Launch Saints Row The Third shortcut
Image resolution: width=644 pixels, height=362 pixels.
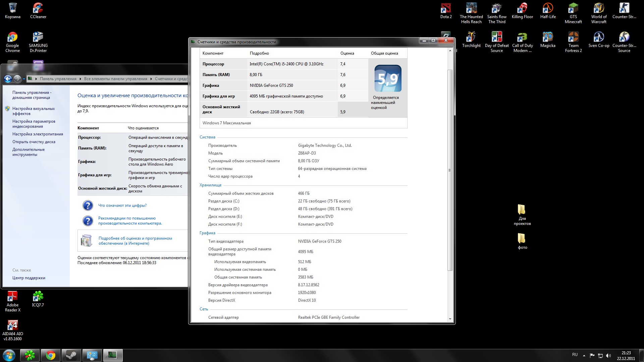click(x=497, y=13)
